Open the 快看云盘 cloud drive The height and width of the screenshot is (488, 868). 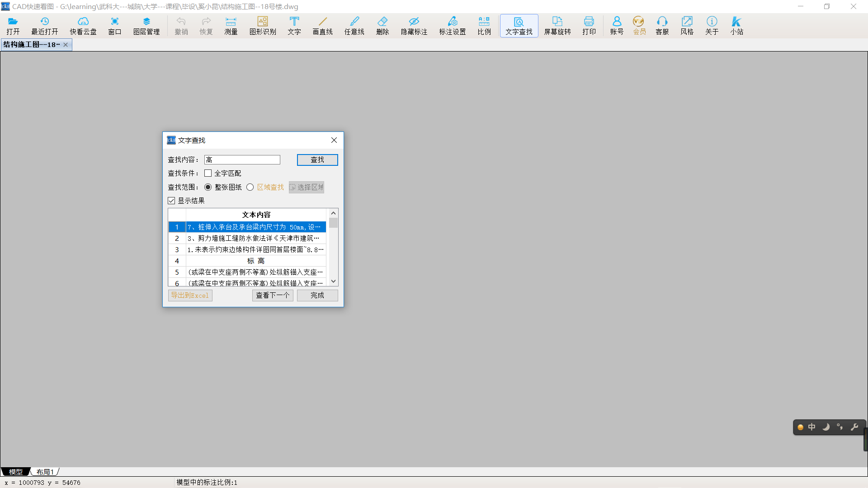pos(83,26)
